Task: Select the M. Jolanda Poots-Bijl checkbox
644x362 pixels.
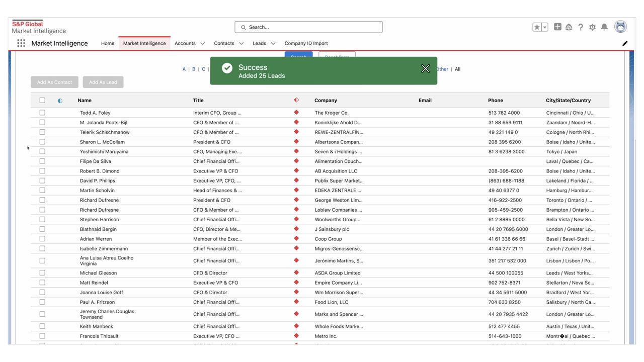Action: point(42,122)
